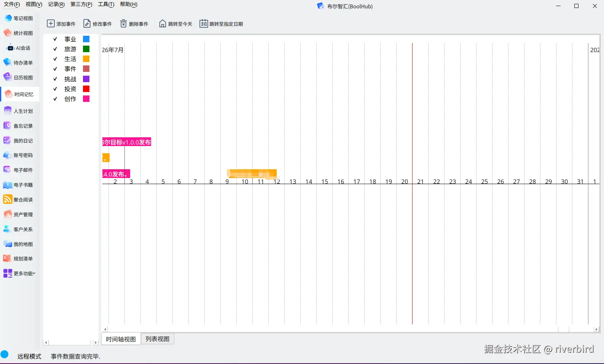
Task: Open the 笔记视图 sidebar icon
Action: coord(8,18)
